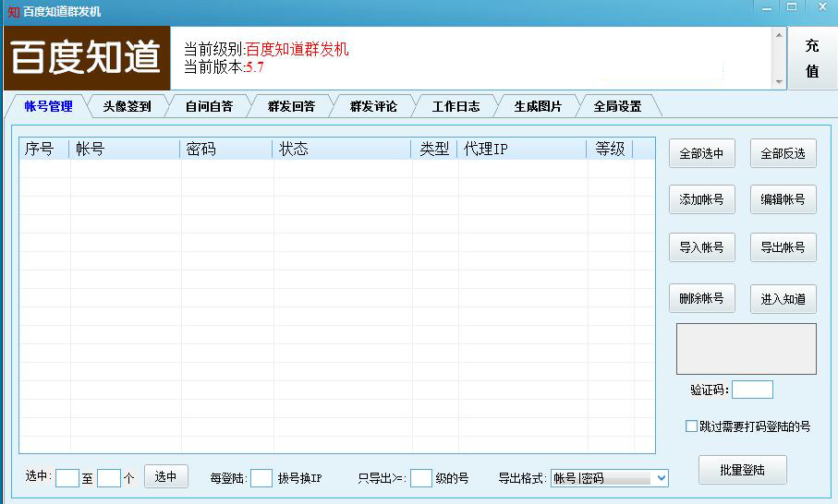Click the 删除帐号 button

coord(701,298)
